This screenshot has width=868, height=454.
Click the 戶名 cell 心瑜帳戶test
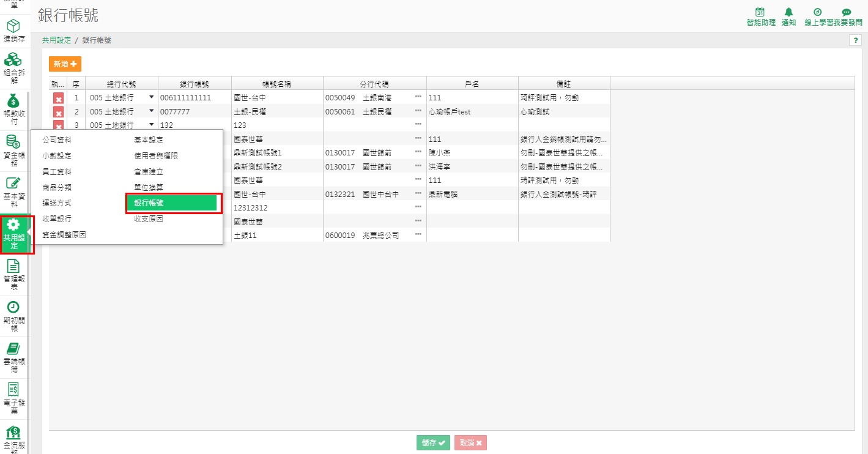[472, 111]
